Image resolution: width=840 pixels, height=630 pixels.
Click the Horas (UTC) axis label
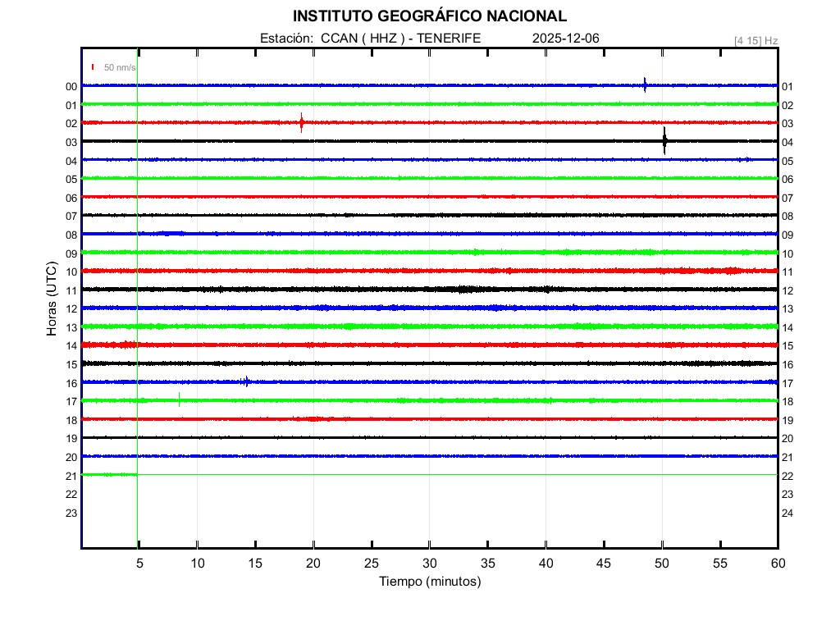(52, 299)
